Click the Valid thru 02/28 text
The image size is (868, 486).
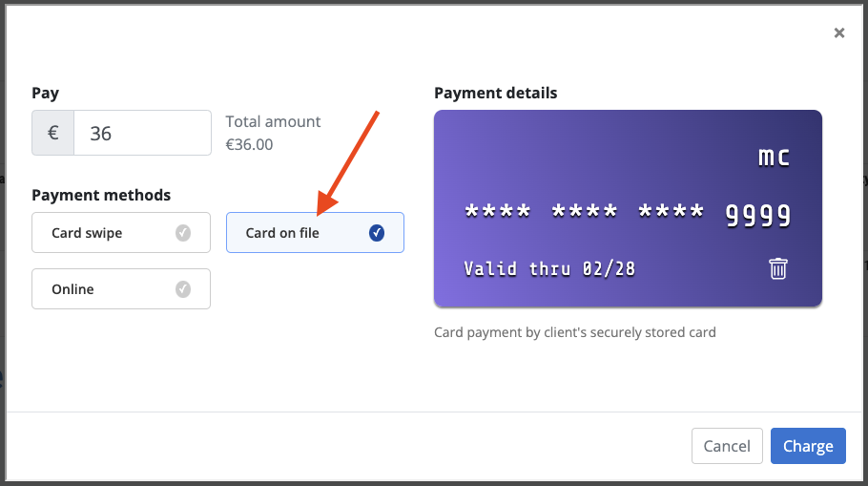pos(549,269)
